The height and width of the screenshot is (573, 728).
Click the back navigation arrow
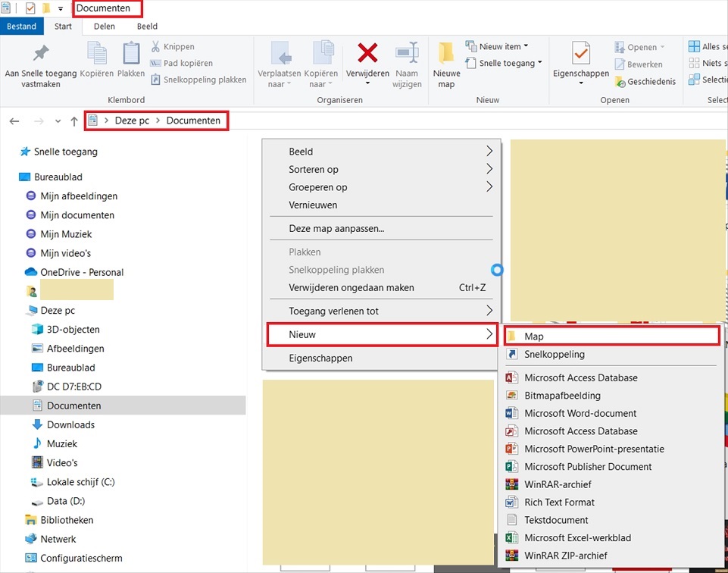coord(14,121)
